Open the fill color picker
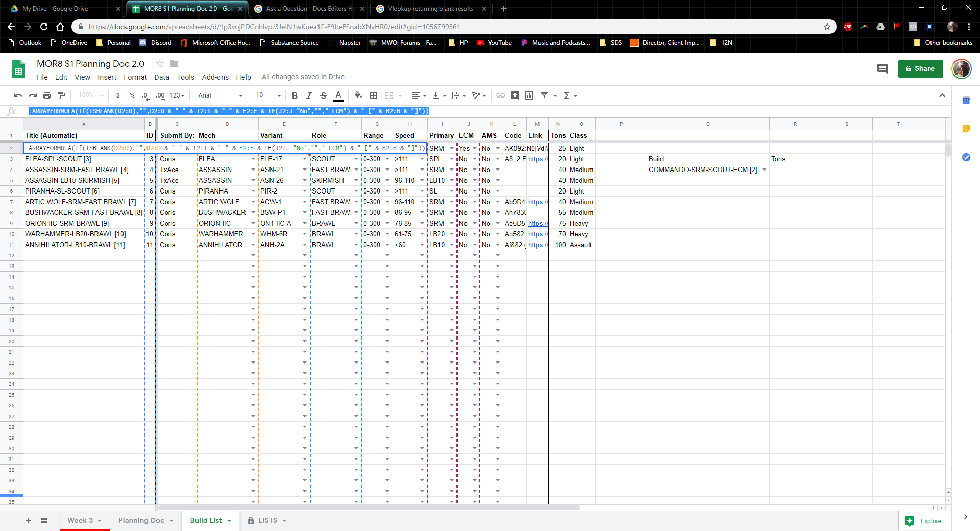This screenshot has width=980, height=531. pos(358,95)
